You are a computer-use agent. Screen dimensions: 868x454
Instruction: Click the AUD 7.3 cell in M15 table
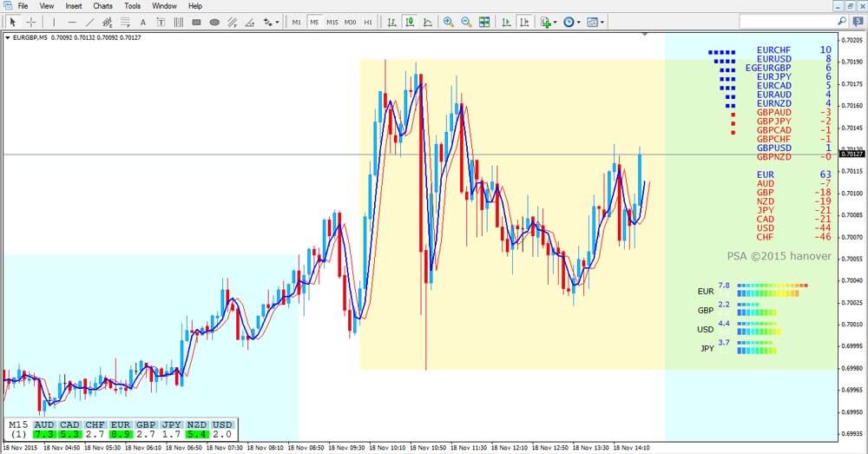(44, 435)
